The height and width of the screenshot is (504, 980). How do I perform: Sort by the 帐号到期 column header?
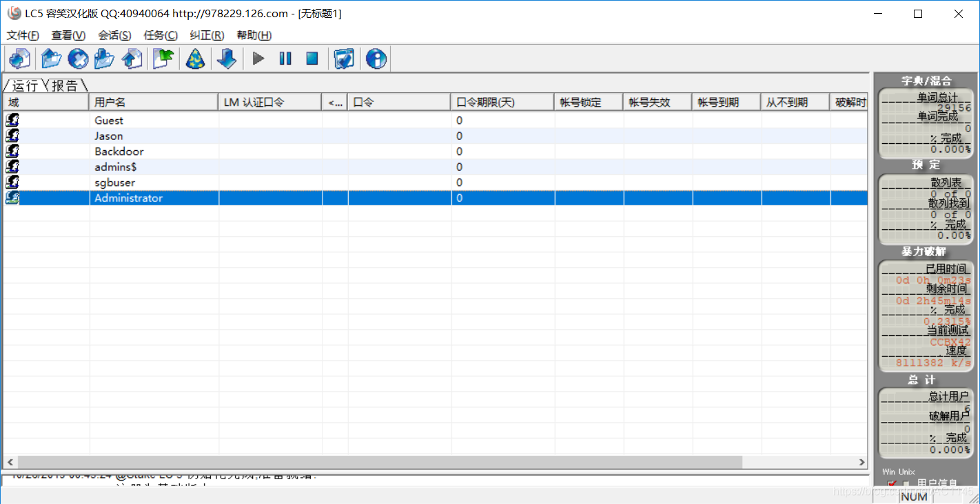pos(726,103)
